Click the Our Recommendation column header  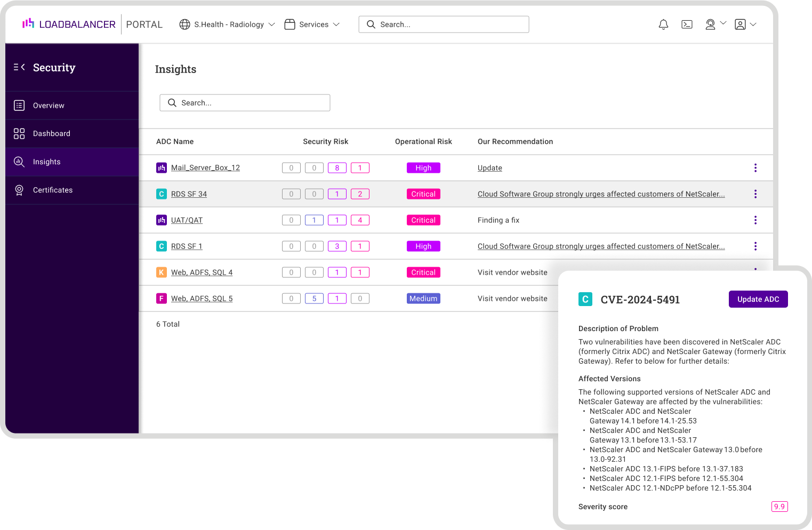[515, 142]
